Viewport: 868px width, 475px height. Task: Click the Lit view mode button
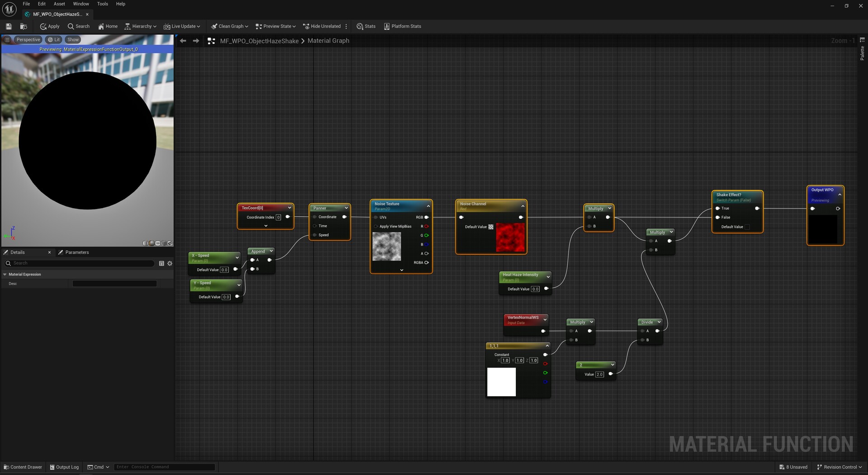pos(54,40)
